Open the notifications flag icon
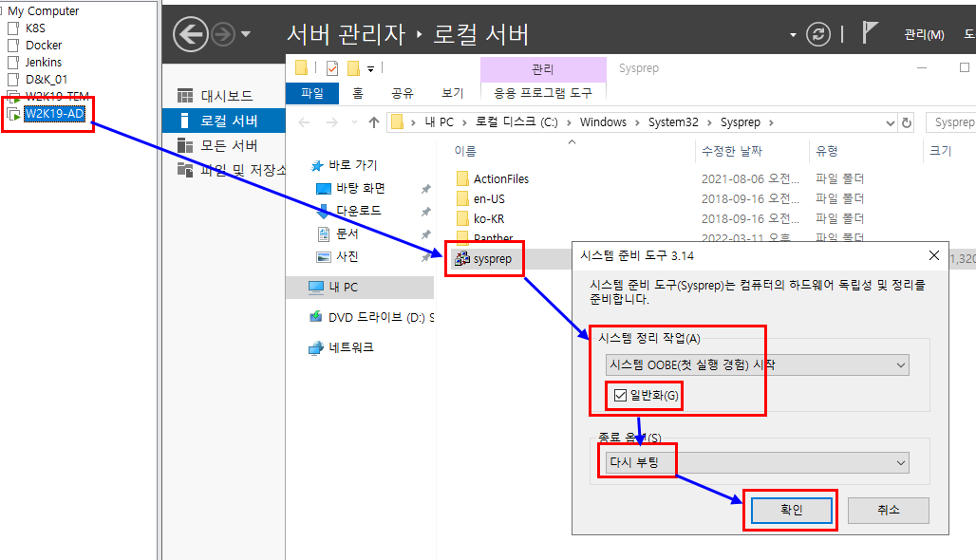Viewport: 976px width, 560px height. (869, 32)
